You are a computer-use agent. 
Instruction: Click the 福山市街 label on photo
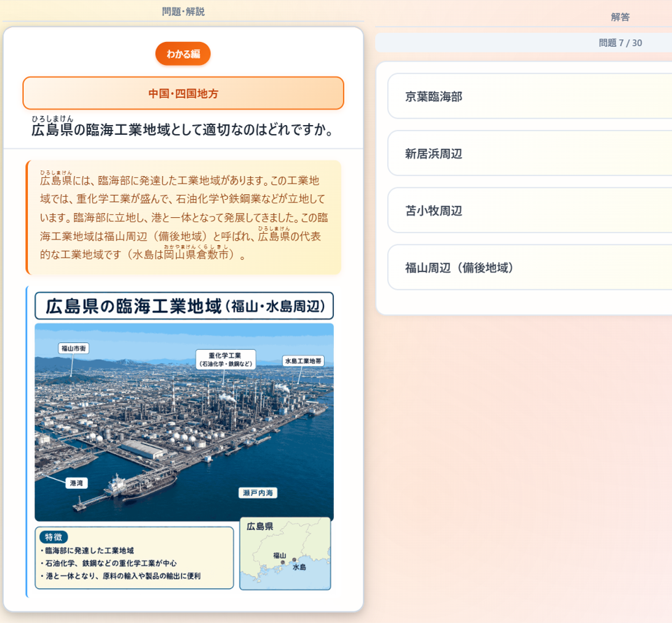[x=74, y=349]
